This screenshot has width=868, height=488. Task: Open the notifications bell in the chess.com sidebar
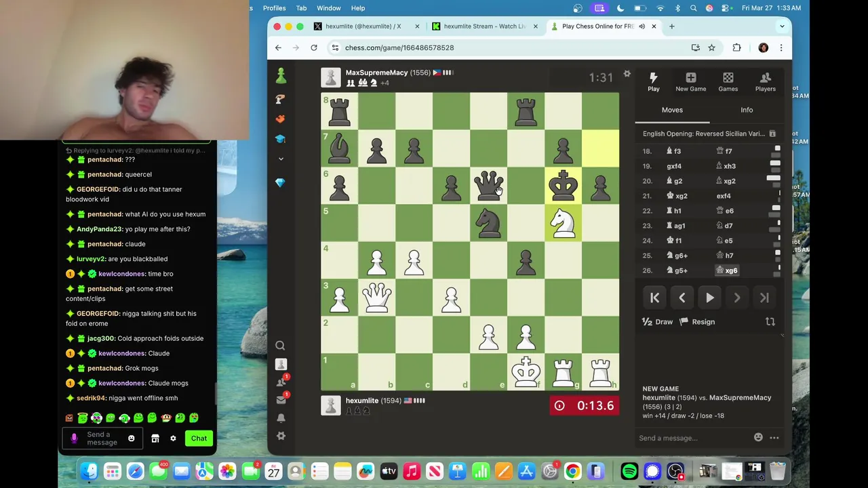pos(281,418)
